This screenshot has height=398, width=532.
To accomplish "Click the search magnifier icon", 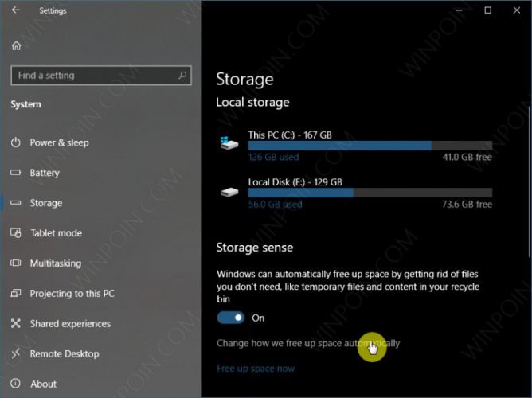I will (x=183, y=76).
